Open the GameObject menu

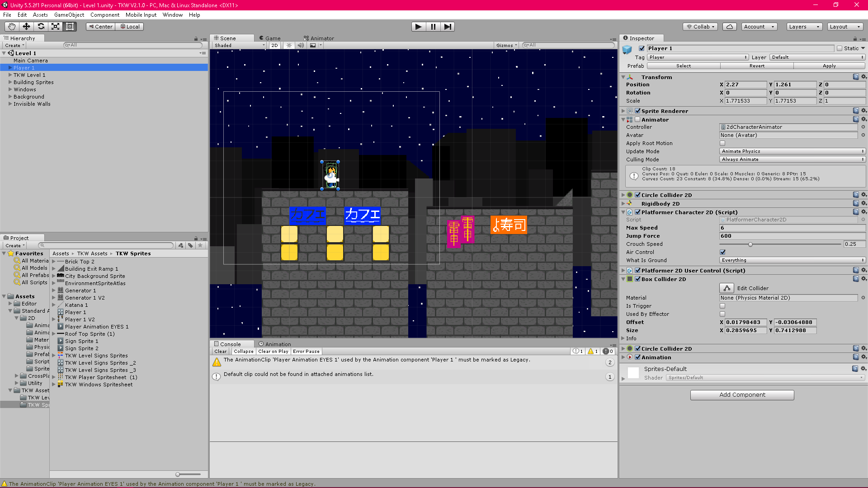(x=69, y=14)
